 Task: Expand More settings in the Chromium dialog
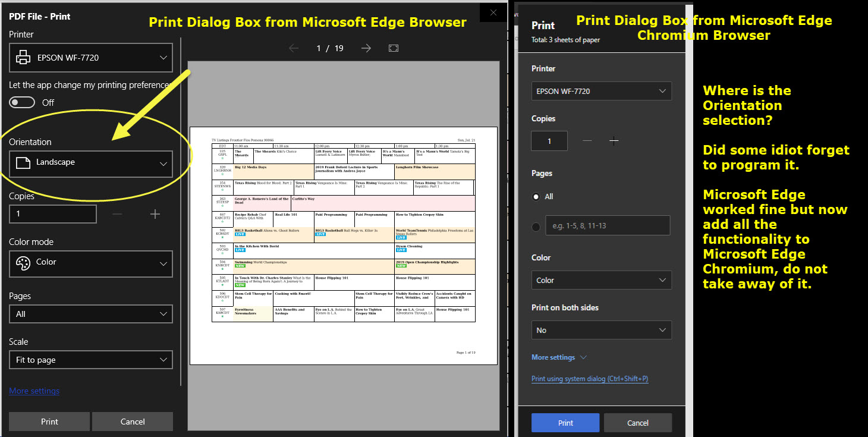point(552,357)
